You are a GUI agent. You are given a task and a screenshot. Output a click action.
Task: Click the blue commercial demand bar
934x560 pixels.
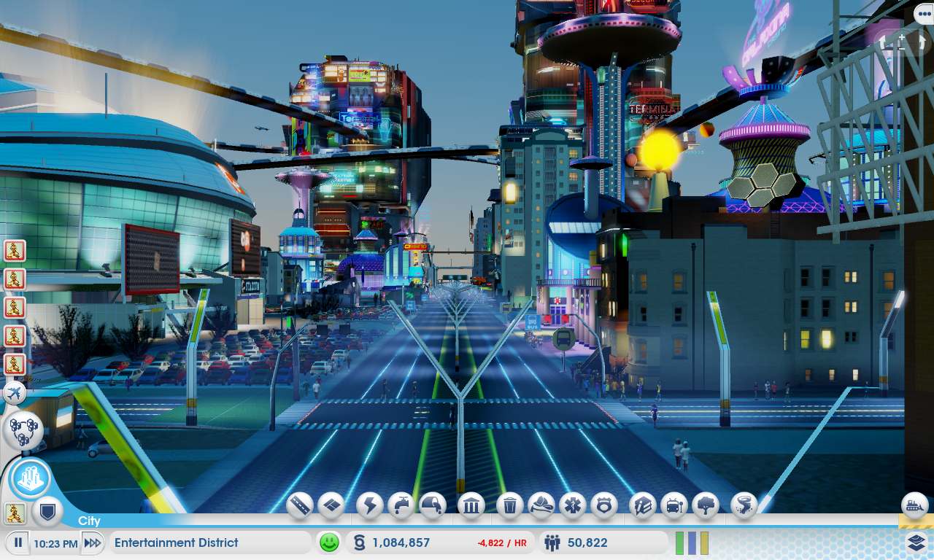692,542
